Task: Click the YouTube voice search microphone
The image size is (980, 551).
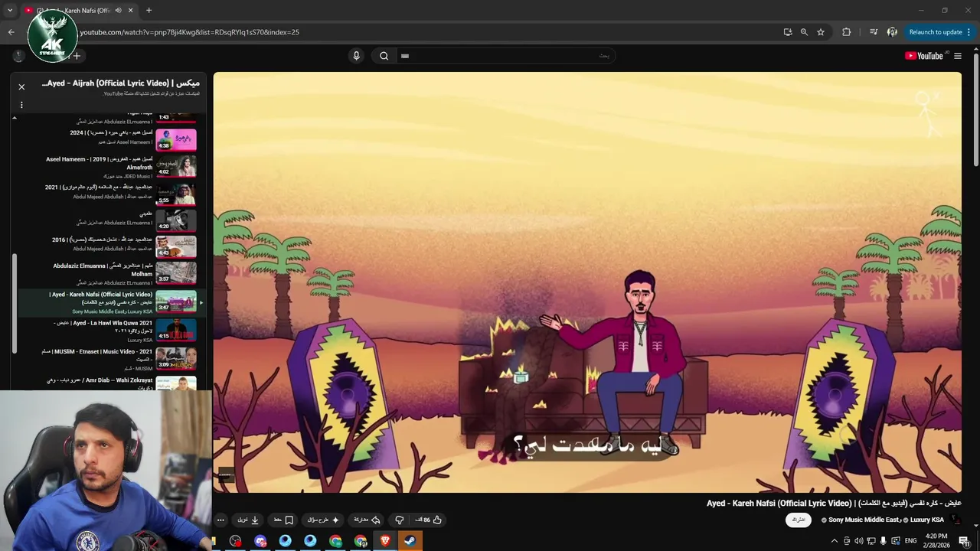Action: click(356, 55)
